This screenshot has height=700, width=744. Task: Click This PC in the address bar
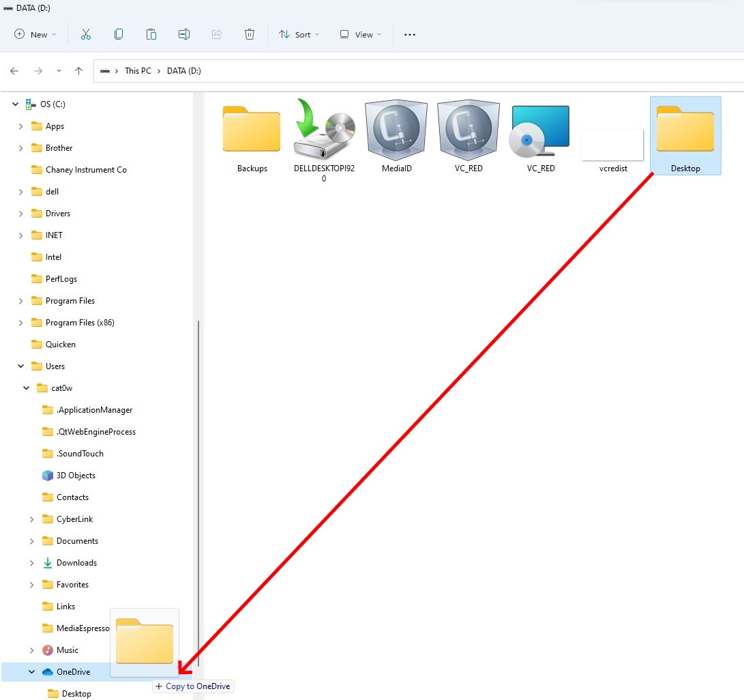coord(138,71)
